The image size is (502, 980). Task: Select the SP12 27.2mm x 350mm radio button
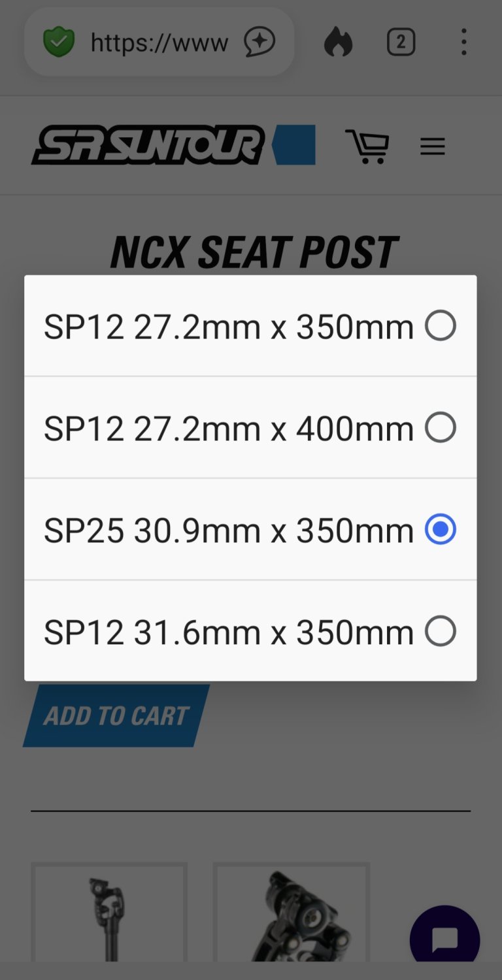tap(440, 326)
